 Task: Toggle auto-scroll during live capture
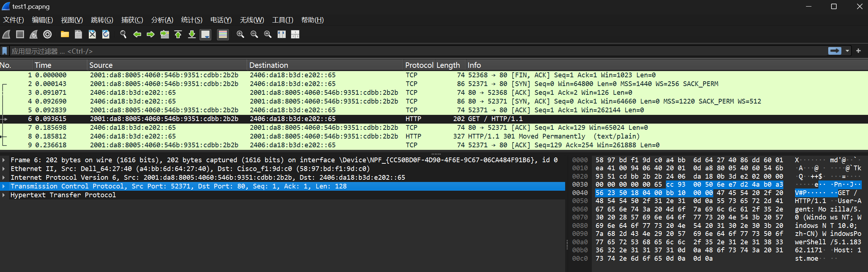click(x=205, y=34)
